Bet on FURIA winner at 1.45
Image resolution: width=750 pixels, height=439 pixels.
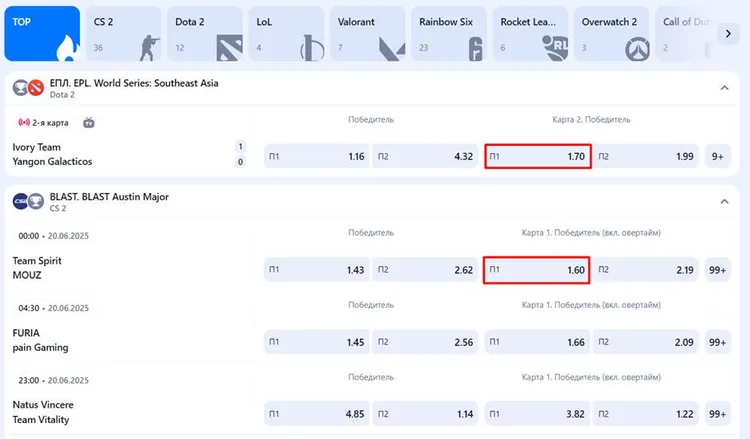tap(317, 342)
